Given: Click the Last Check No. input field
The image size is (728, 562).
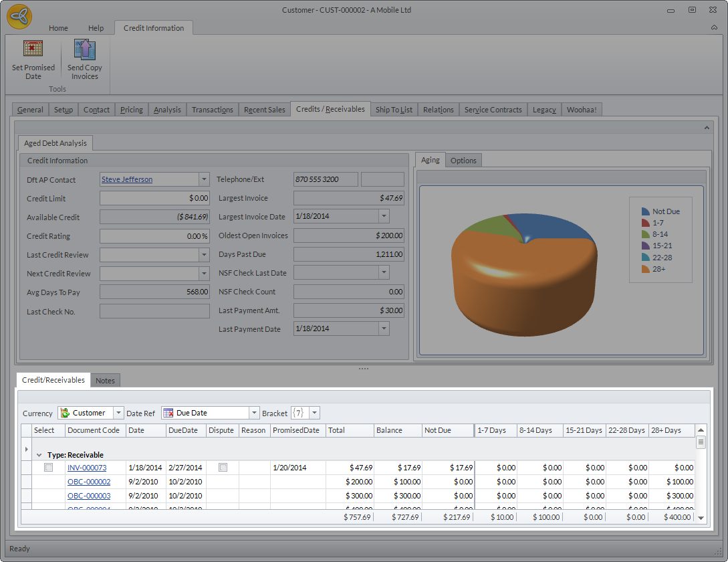Looking at the screenshot, I should pyautogui.click(x=154, y=311).
